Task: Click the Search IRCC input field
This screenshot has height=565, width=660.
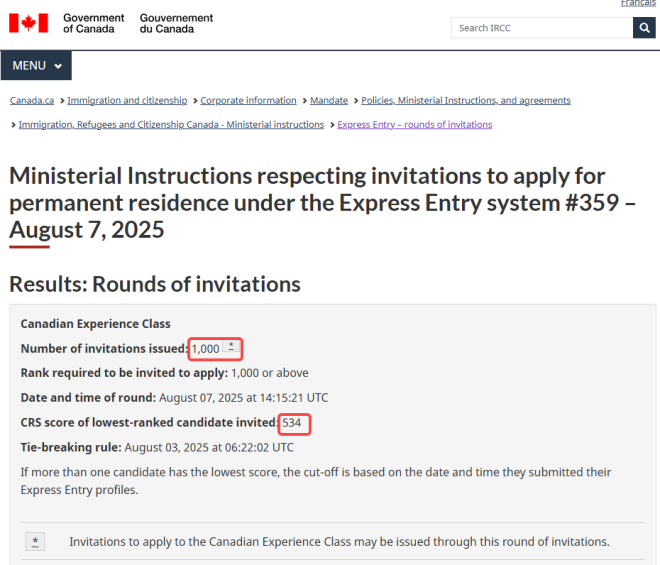Action: tap(541, 28)
